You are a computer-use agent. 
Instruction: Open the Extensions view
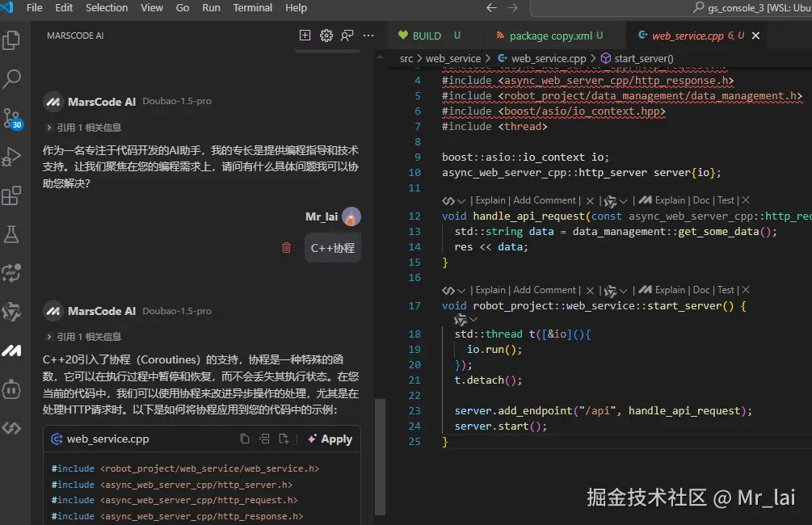coord(11,195)
